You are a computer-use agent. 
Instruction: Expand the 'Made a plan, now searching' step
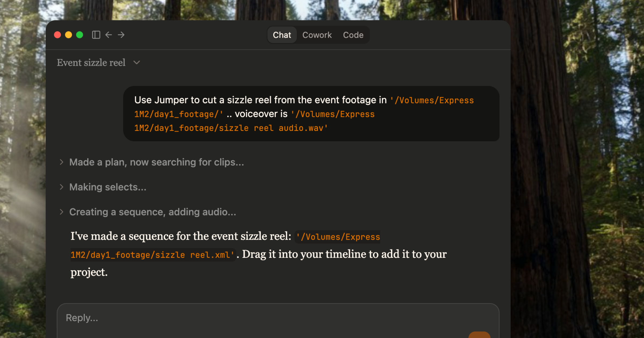click(x=61, y=162)
